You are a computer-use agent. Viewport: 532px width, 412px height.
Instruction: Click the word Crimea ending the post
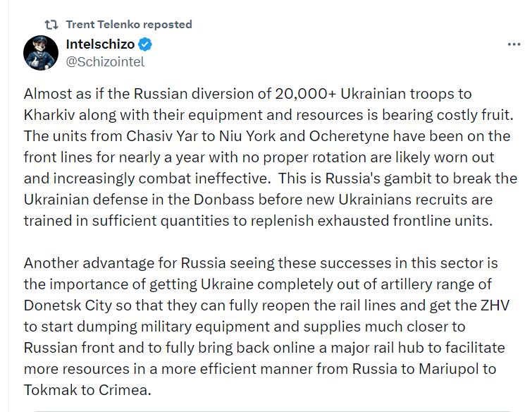click(x=125, y=390)
